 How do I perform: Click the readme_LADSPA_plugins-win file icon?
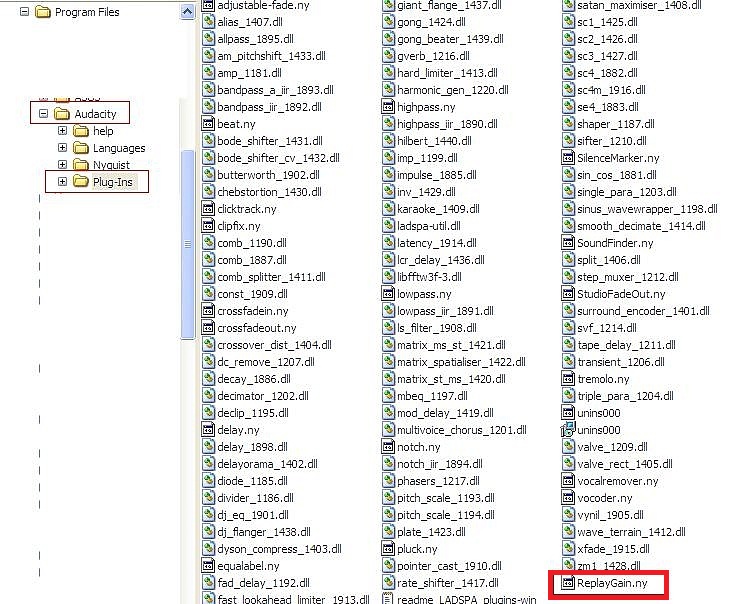point(389,599)
